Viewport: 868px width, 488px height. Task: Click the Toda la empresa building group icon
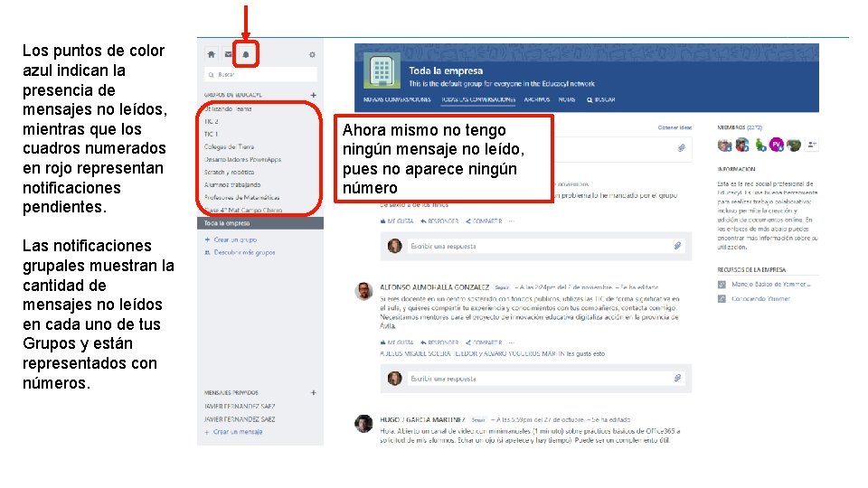click(x=382, y=70)
